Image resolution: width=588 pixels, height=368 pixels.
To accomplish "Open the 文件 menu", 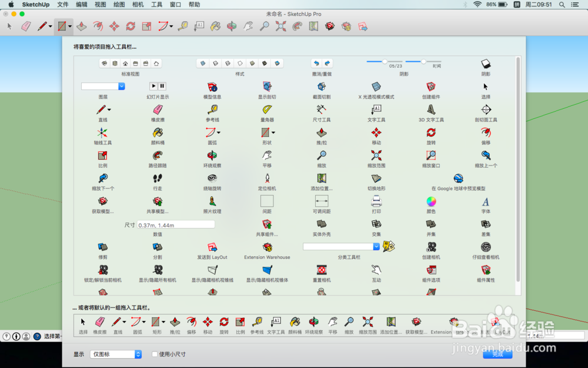I will click(63, 5).
